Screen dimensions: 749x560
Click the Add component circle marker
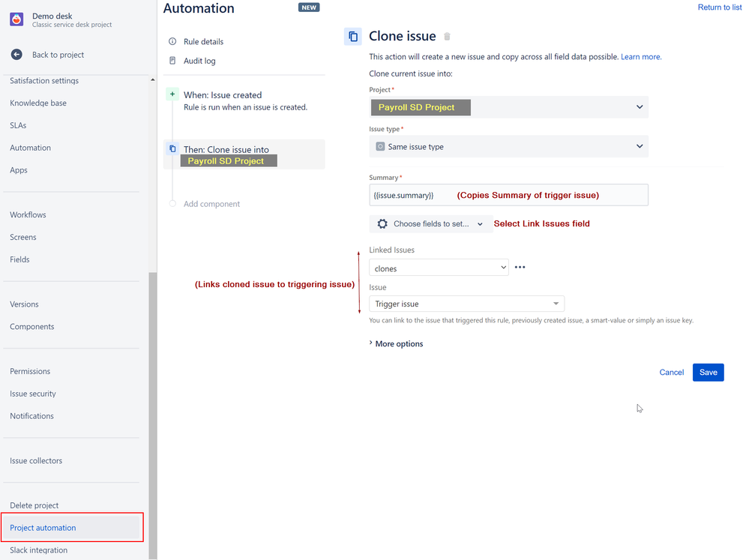click(x=172, y=204)
